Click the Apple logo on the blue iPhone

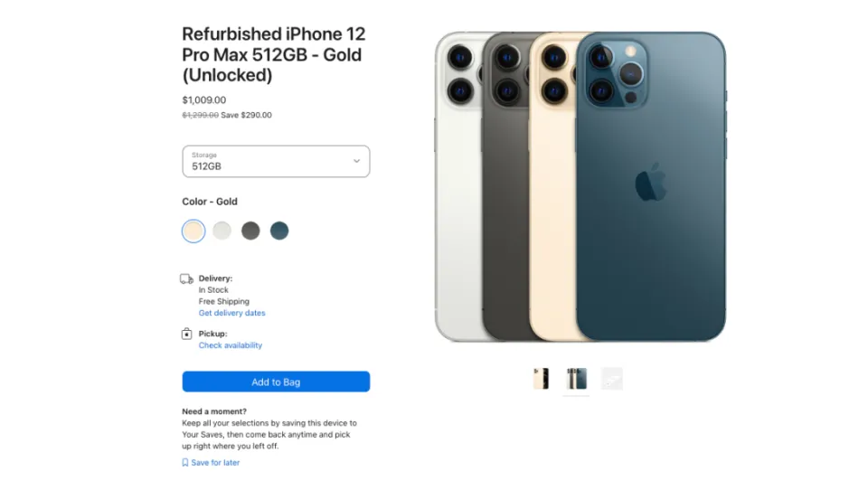[x=650, y=182]
